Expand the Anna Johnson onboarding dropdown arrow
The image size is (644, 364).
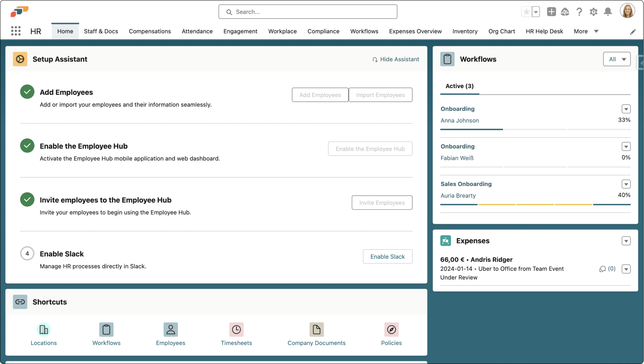626,109
